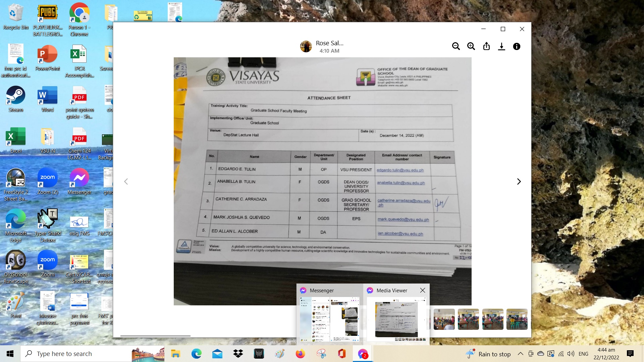Image resolution: width=644 pixels, height=362 pixels.
Task: Click the zoom in magnifier icon
Action: tap(471, 46)
